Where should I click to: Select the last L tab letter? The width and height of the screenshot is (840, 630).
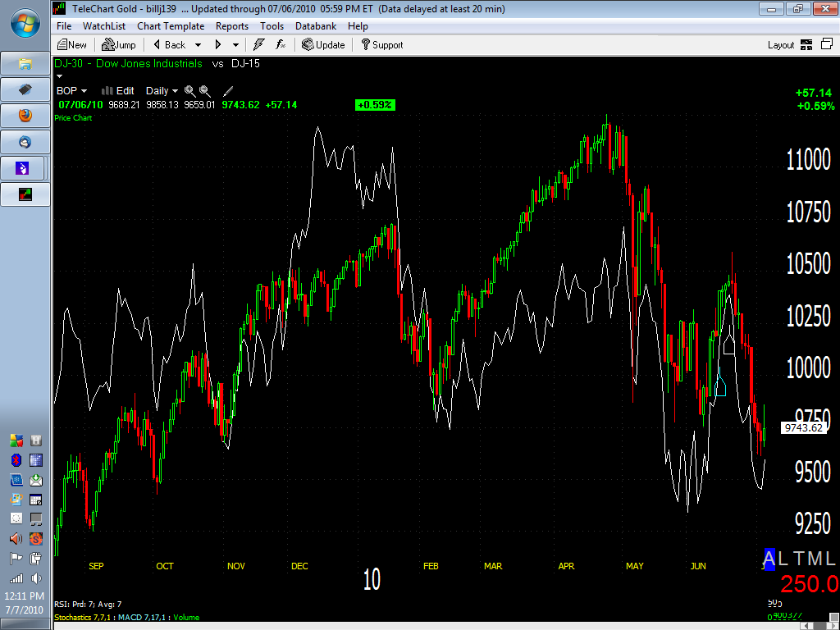pos(830,559)
